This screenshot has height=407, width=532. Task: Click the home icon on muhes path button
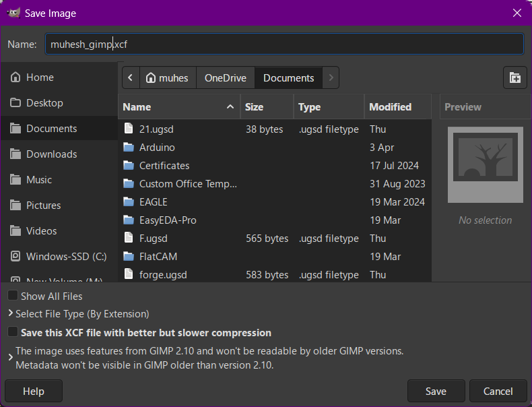pos(151,77)
